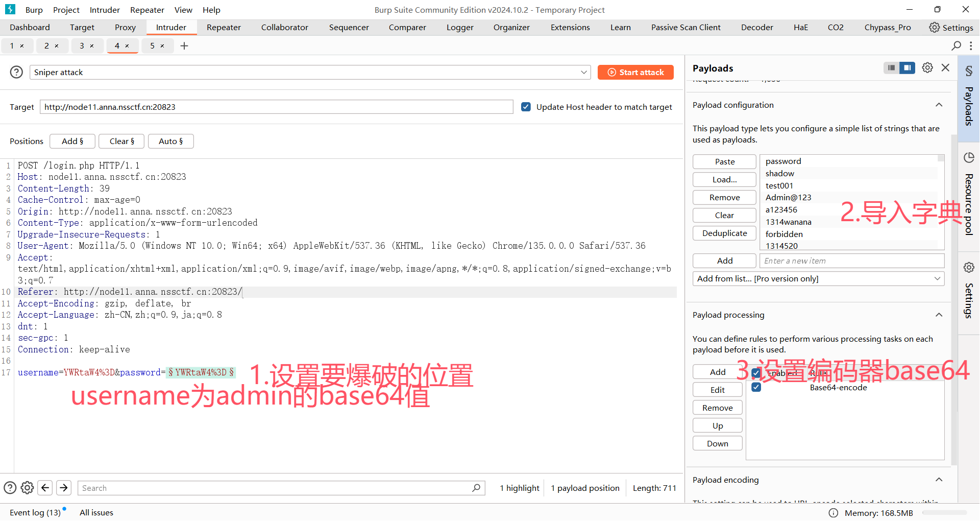Open the Extensions tab
Screen dimensions: 980x521
pyautogui.click(x=570, y=28)
